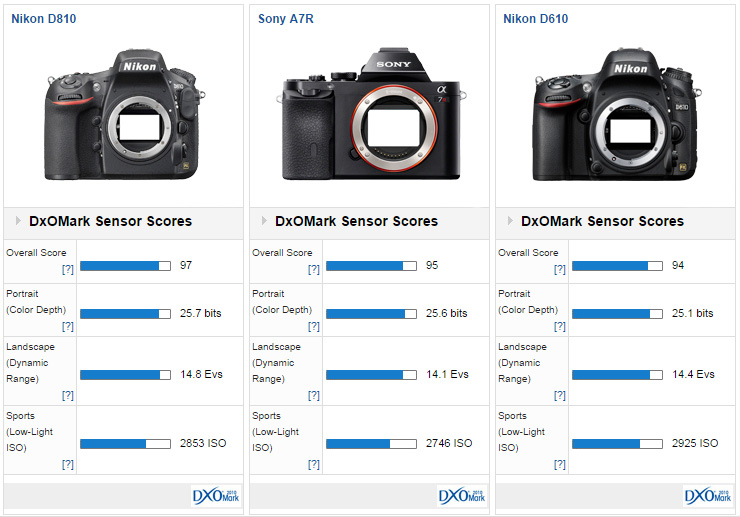Select the 25.1 bits value
Viewport: 740px width, 517px height.
coord(692,314)
